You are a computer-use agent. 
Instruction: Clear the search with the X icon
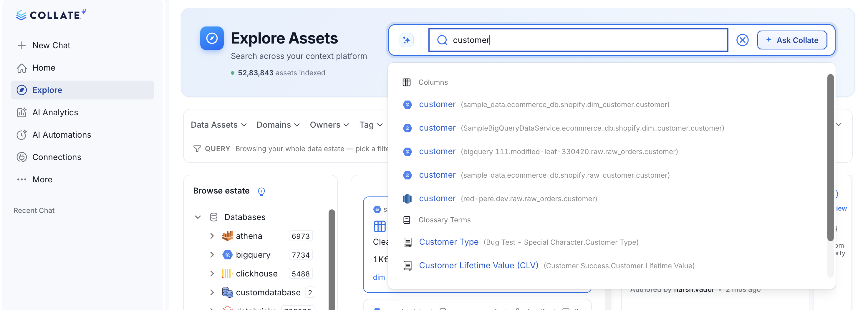tap(742, 40)
